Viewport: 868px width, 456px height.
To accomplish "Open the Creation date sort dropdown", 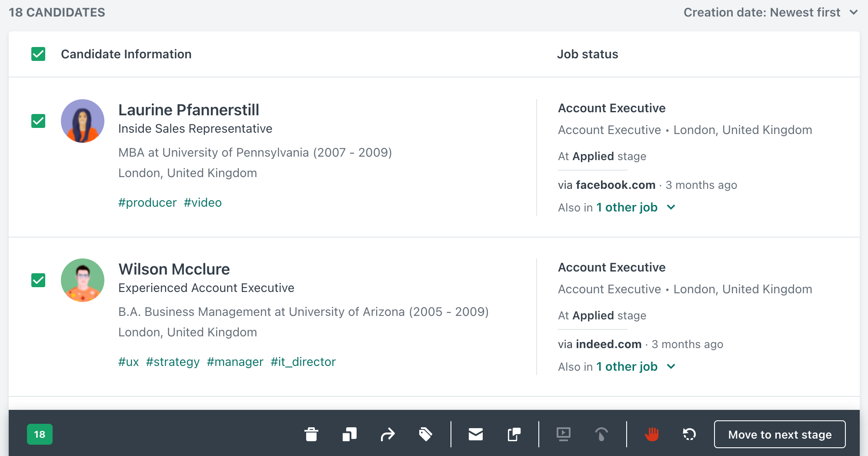I will point(771,12).
